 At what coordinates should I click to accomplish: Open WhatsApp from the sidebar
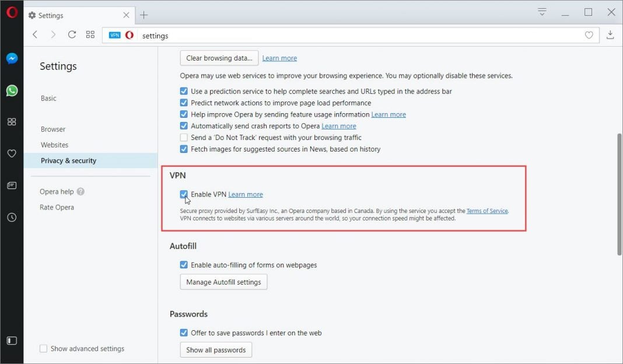12,90
